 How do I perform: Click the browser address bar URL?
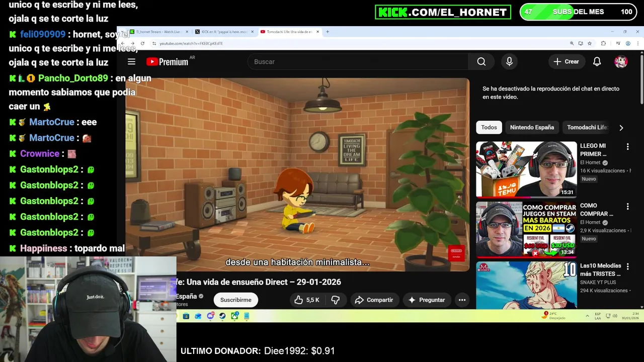191,44
